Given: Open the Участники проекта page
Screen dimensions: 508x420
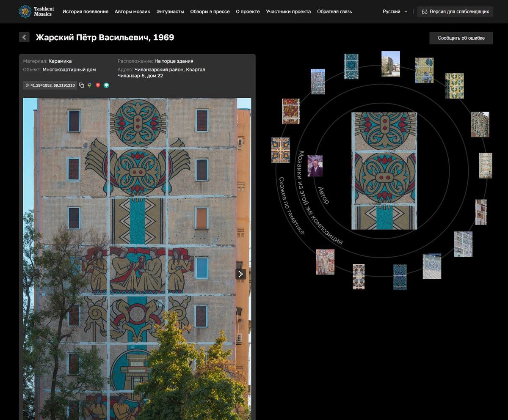Looking at the screenshot, I should coord(288,11).
